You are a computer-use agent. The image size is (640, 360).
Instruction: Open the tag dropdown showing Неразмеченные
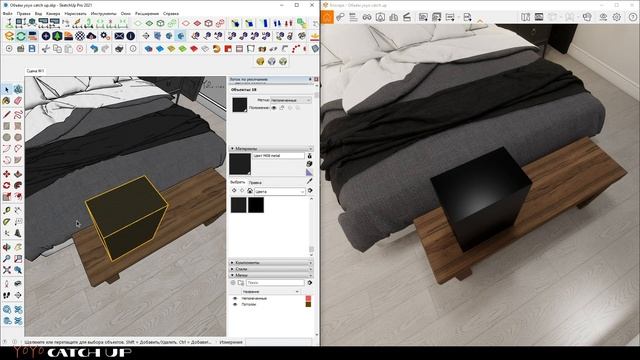tap(291, 100)
